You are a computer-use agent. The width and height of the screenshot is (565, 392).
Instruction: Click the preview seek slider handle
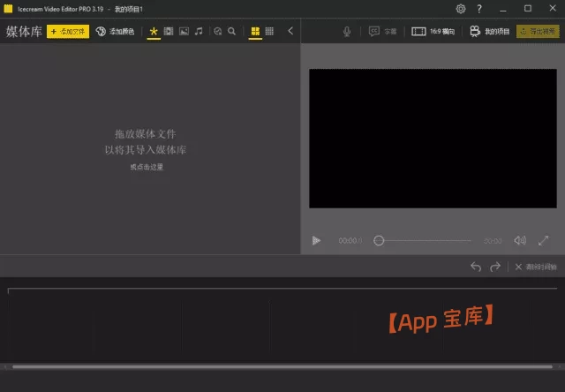(x=379, y=240)
